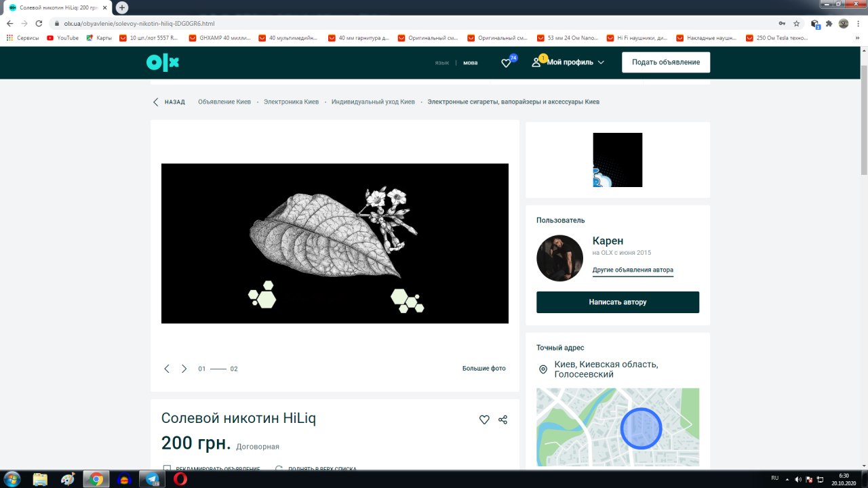Open seller Карен's avatar photo
The height and width of the screenshot is (488, 868).
pyautogui.click(x=560, y=258)
